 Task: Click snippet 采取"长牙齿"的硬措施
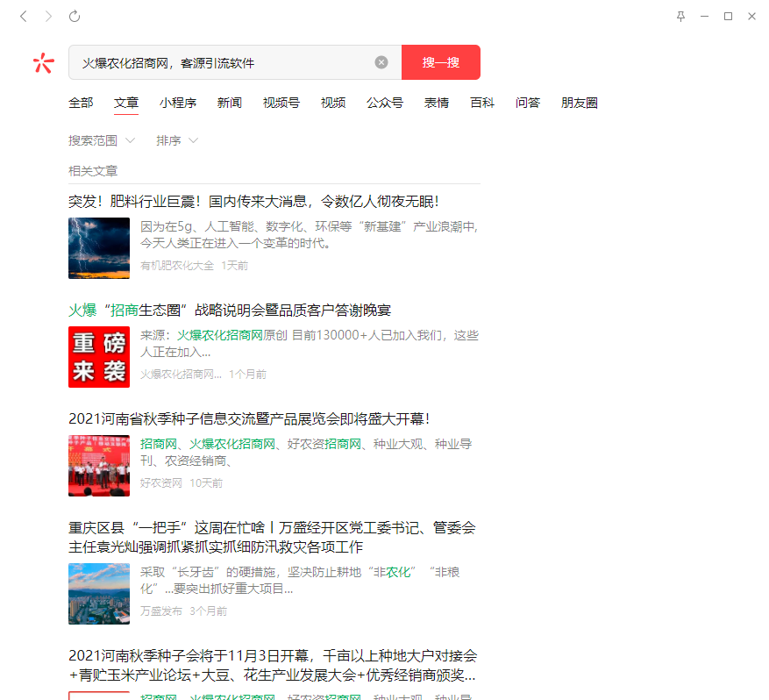pos(300,581)
